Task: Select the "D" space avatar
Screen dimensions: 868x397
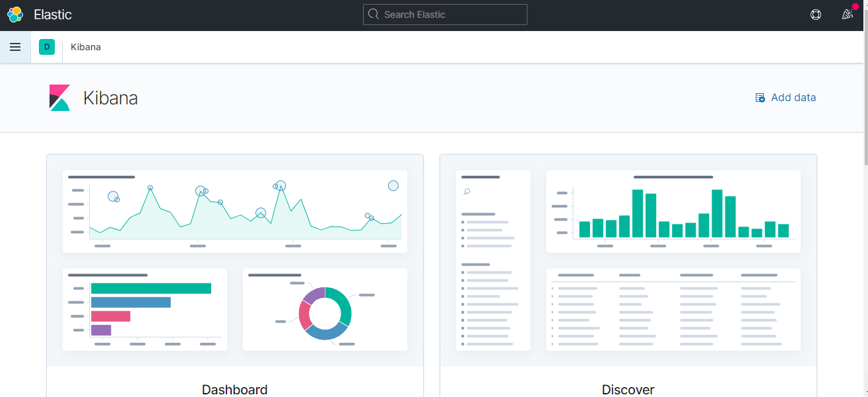Action: coord(46,47)
